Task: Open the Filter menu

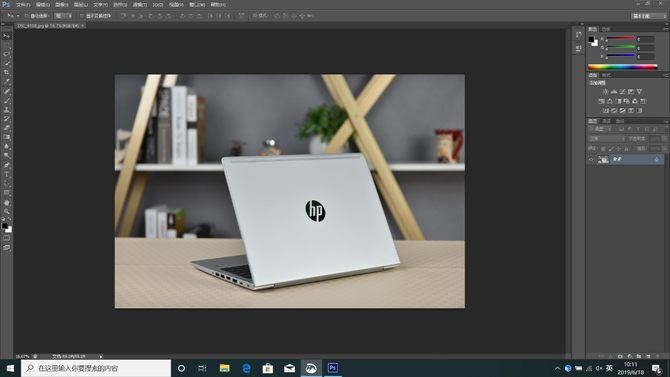Action: [139, 5]
